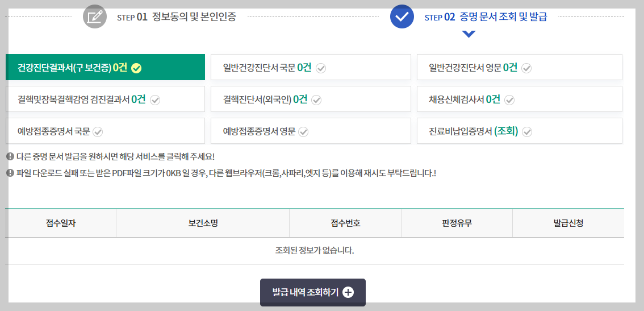Select the 건강진단결과서(구 보건증) 0건 tab
The width and height of the screenshot is (644, 311).
point(105,67)
